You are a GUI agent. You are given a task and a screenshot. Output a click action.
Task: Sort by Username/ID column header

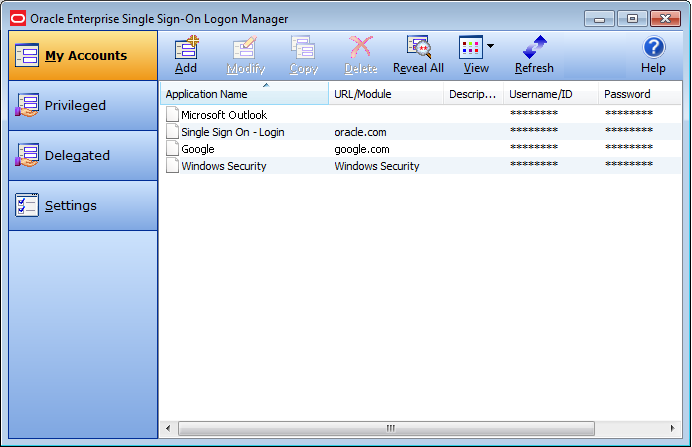[551, 94]
